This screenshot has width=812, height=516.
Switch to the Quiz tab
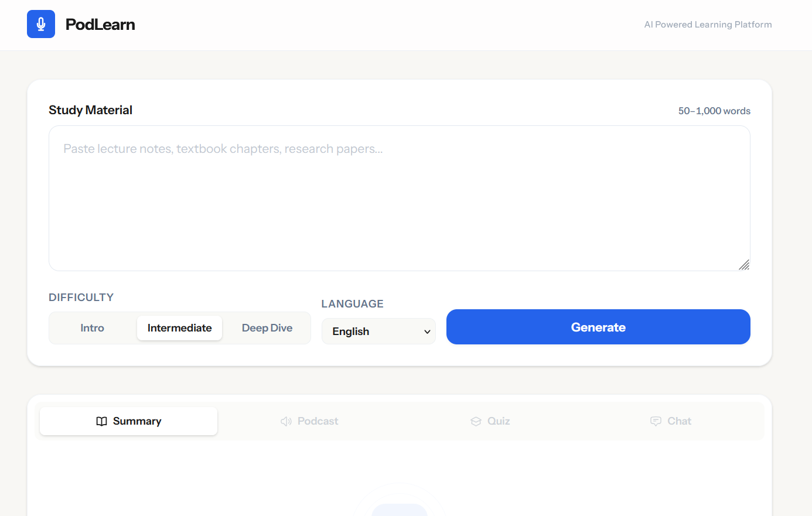(490, 421)
